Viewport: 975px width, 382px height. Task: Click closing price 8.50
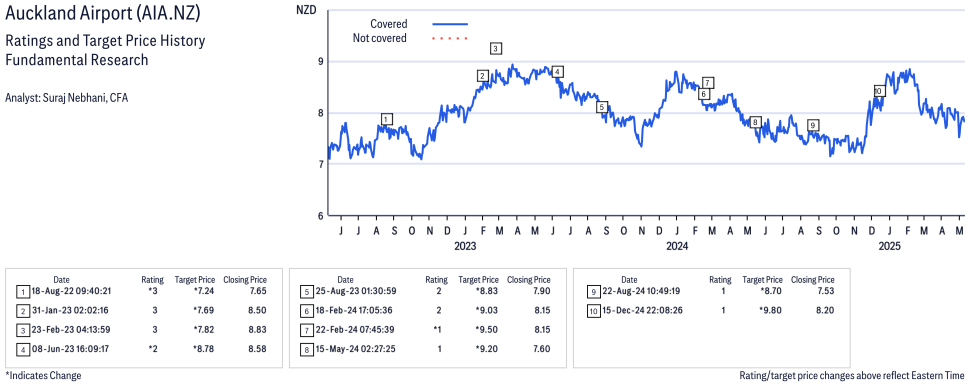(x=257, y=310)
